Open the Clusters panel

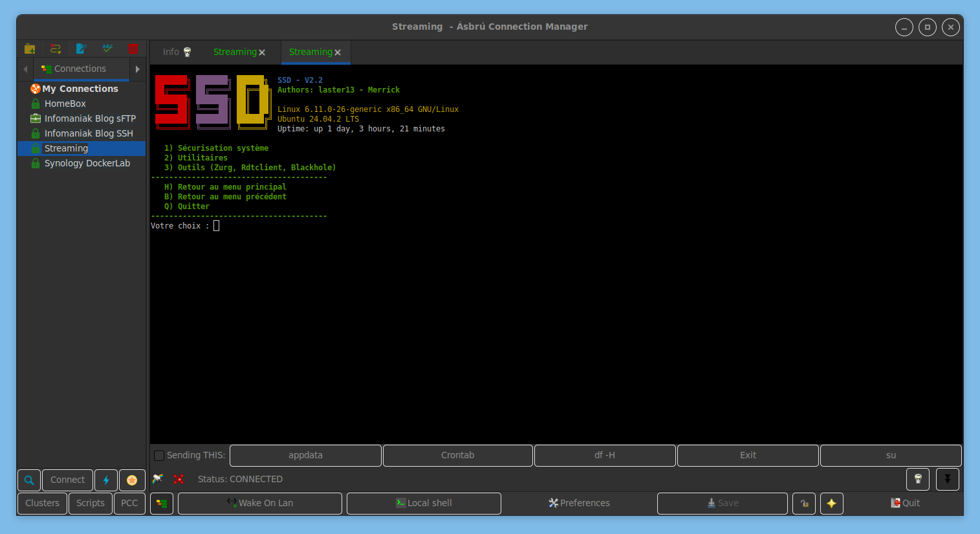pyautogui.click(x=42, y=504)
